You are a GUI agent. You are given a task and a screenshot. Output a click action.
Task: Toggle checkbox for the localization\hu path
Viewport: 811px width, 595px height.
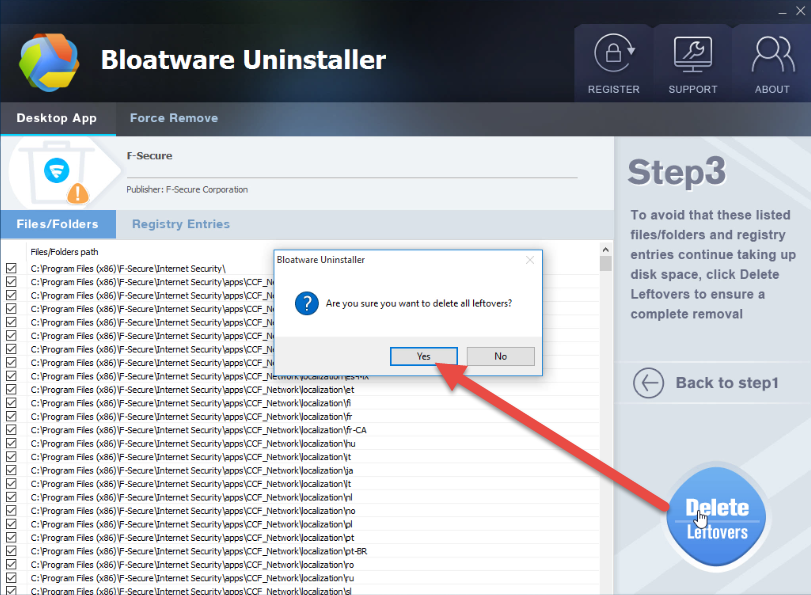tap(11, 443)
